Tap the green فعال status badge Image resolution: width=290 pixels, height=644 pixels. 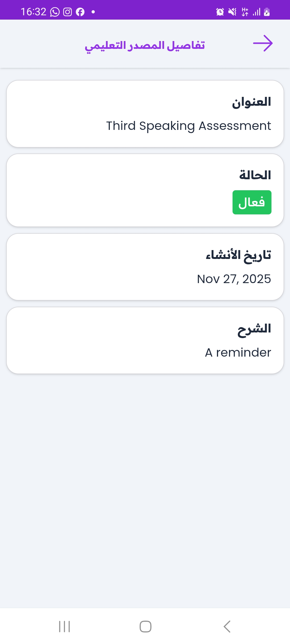tap(252, 202)
